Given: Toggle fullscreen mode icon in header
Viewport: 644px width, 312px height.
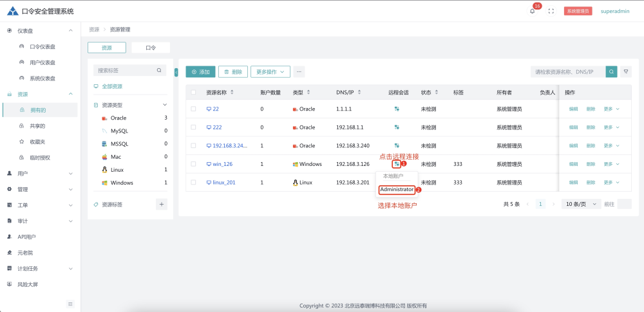Looking at the screenshot, I should 551,11.
